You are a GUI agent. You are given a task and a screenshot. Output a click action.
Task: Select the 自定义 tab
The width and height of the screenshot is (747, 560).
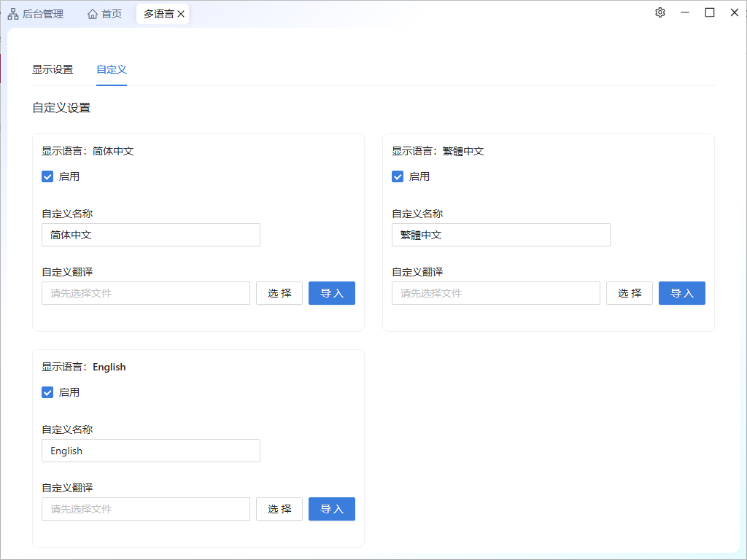pyautogui.click(x=112, y=69)
